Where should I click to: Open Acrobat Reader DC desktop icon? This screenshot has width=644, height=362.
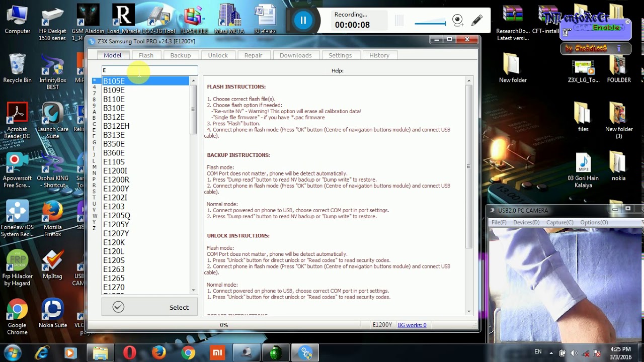(18, 121)
